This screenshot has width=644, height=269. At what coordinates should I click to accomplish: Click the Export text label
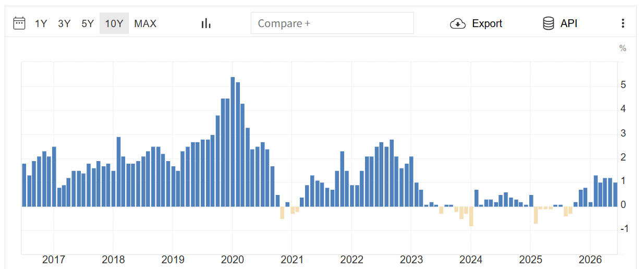(x=487, y=23)
